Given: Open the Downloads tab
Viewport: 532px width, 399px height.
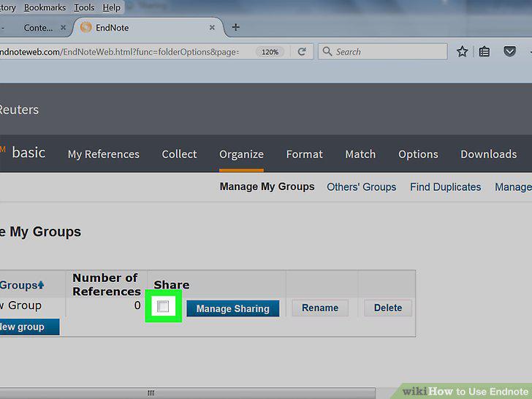Looking at the screenshot, I should pyautogui.click(x=489, y=154).
